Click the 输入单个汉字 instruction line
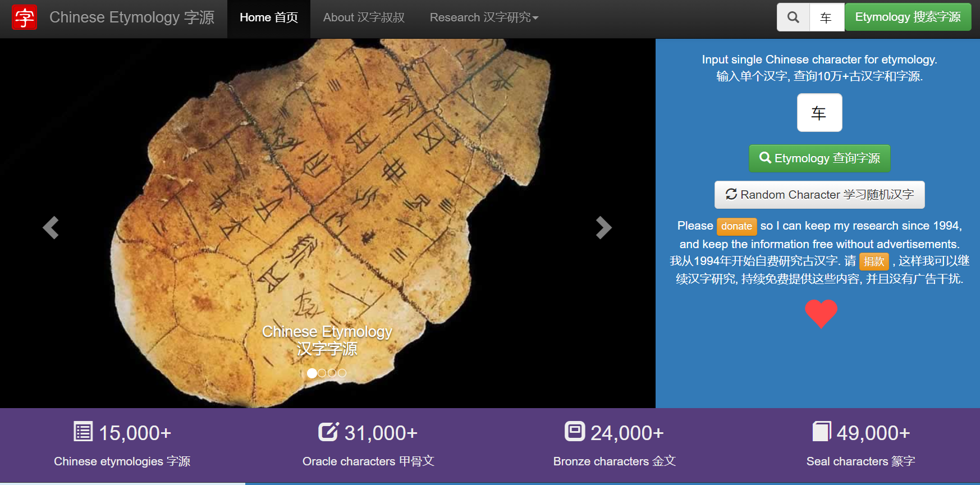Viewport: 980px width, 485px height. coord(819,76)
